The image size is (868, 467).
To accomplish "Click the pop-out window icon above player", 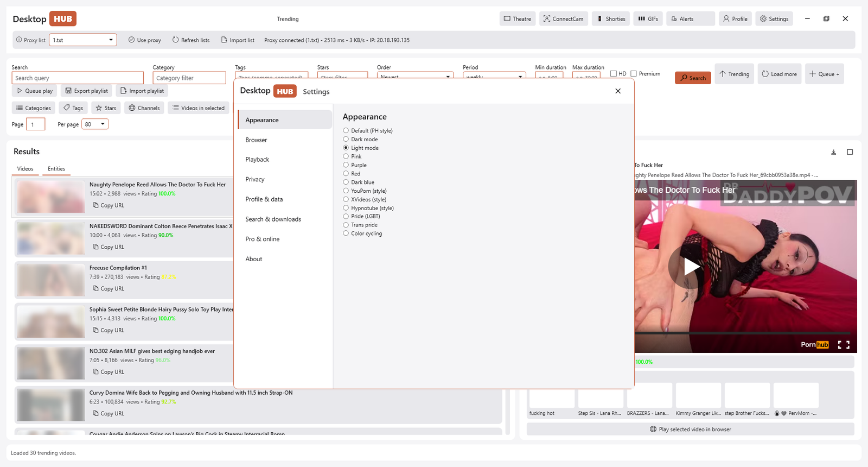I will (x=850, y=152).
